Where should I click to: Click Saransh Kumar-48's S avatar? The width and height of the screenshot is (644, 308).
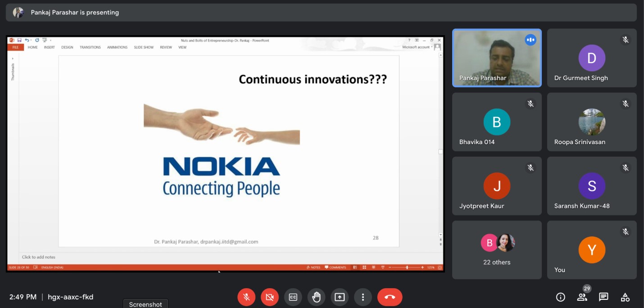tap(592, 186)
